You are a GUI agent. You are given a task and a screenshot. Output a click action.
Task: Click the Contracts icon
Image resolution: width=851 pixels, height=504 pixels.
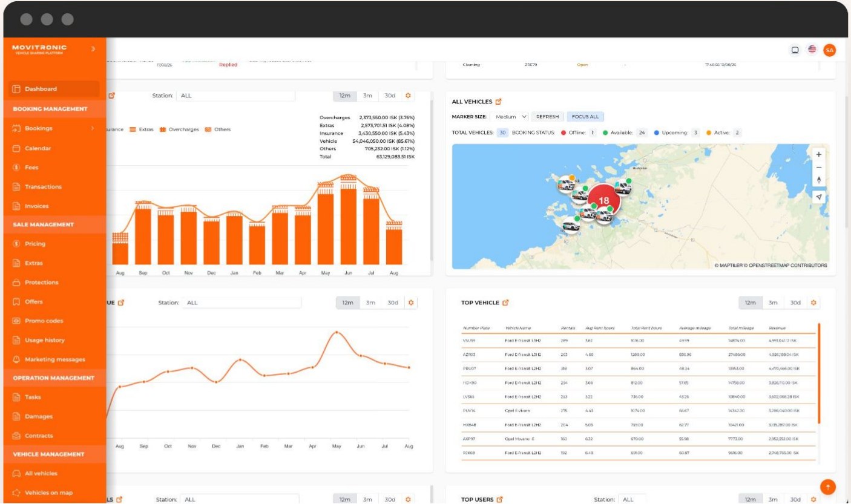16,436
